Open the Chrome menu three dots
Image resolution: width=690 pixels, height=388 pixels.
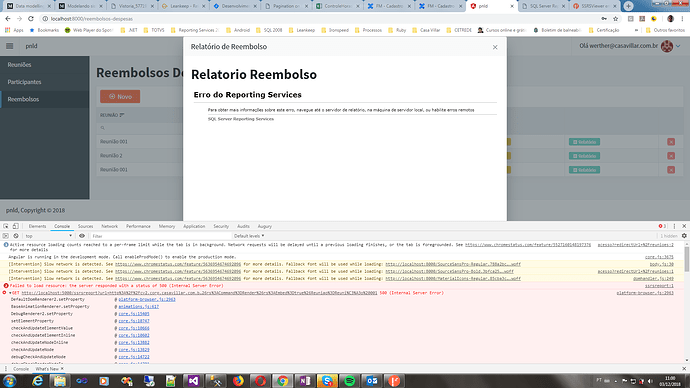(683, 19)
